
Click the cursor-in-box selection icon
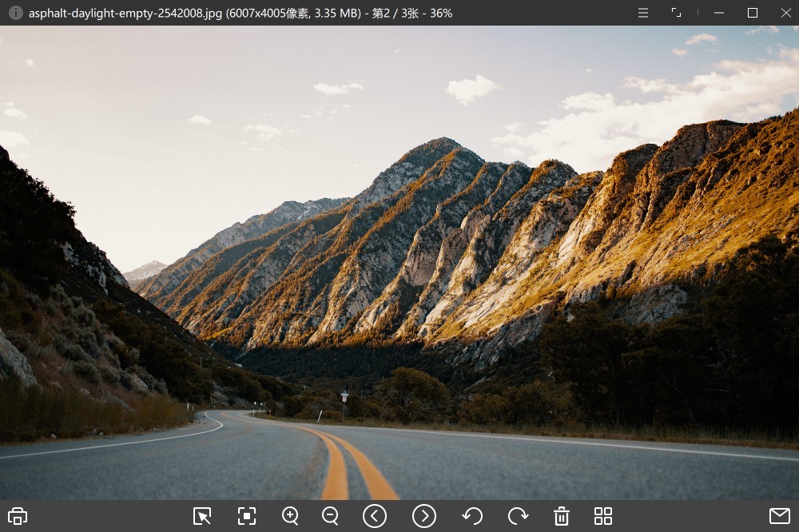[202, 516]
